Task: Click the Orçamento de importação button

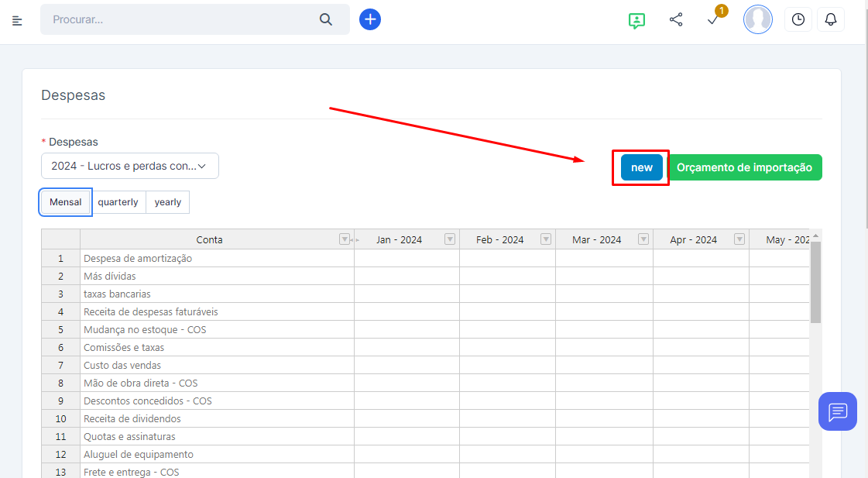Action: tap(744, 167)
